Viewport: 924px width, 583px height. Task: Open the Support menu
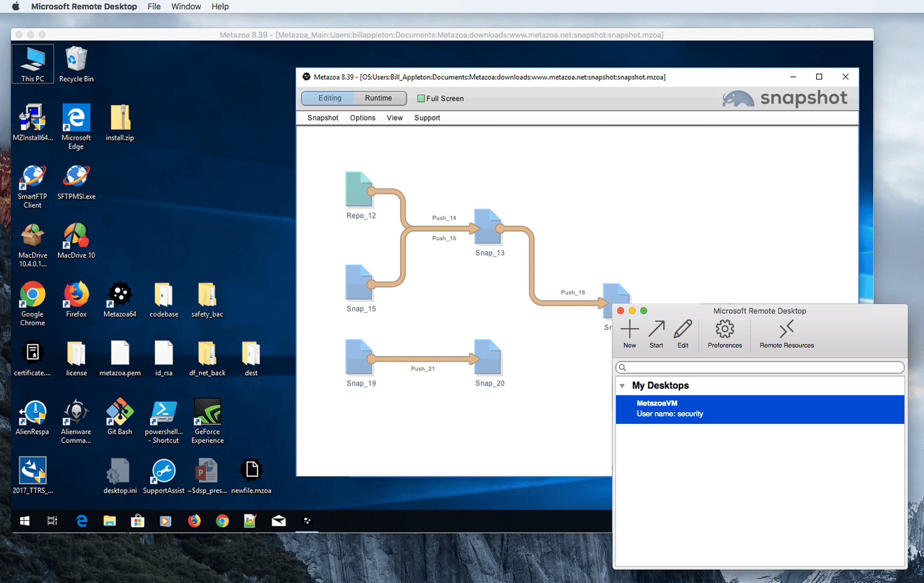tap(427, 118)
